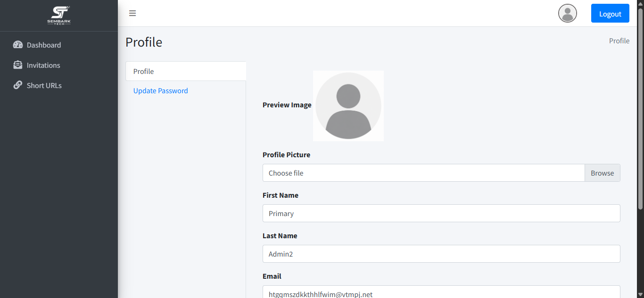This screenshot has width=644, height=298.
Task: Toggle the hamburger sidebar menu
Action: pos(132,13)
